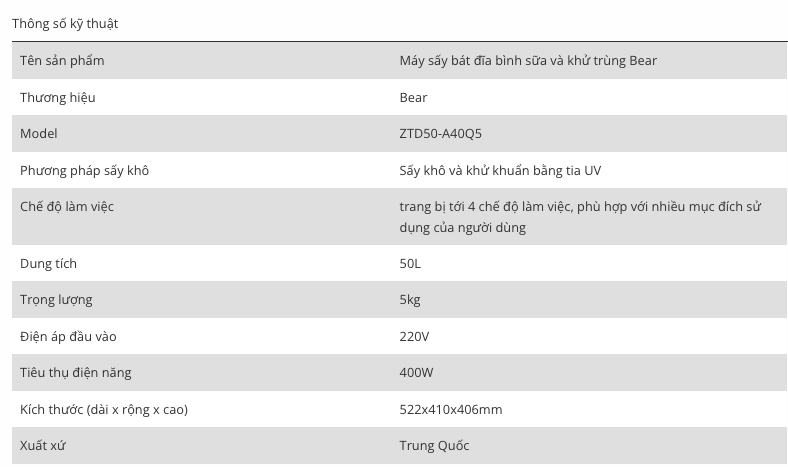Click the 'Điện áp đầu vào' label
The image size is (788, 467).
click(x=68, y=336)
